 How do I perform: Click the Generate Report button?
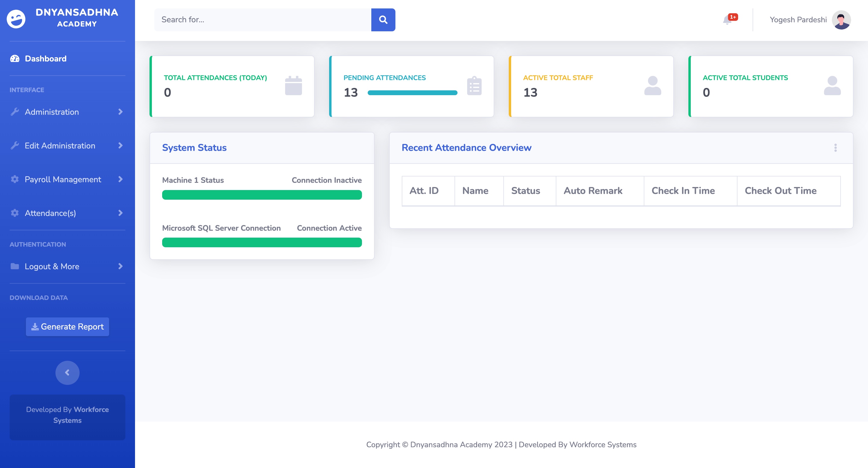68,326
